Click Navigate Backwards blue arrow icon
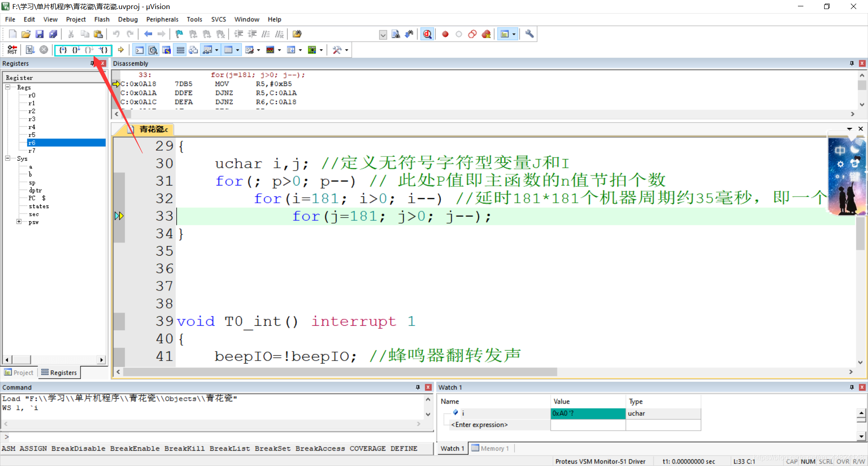The height and width of the screenshot is (466, 868). coord(148,34)
